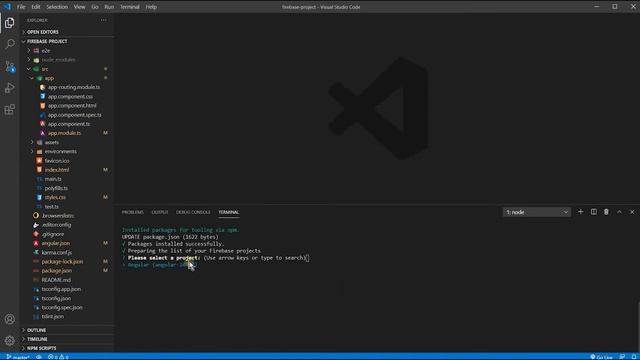
Task: Click the Go Live status bar button
Action: 602,357
